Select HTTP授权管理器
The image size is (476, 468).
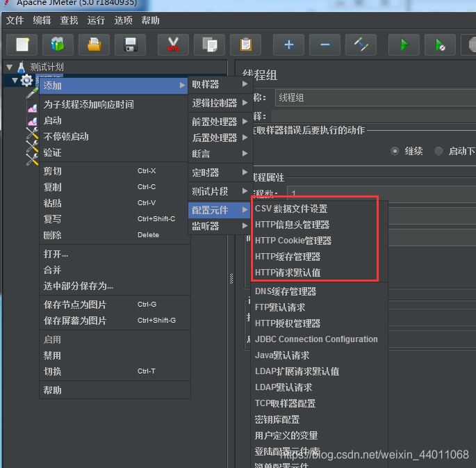coord(320,323)
